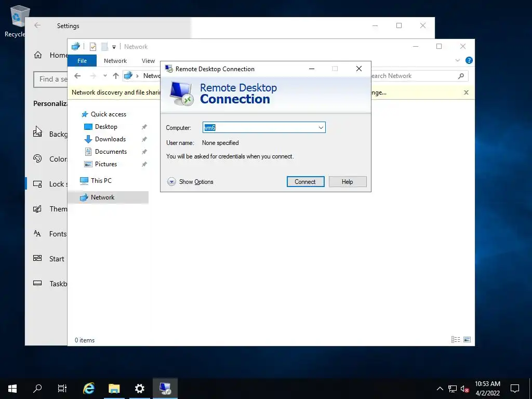Go up one folder level in Explorer
The height and width of the screenshot is (399, 532).
(x=116, y=76)
